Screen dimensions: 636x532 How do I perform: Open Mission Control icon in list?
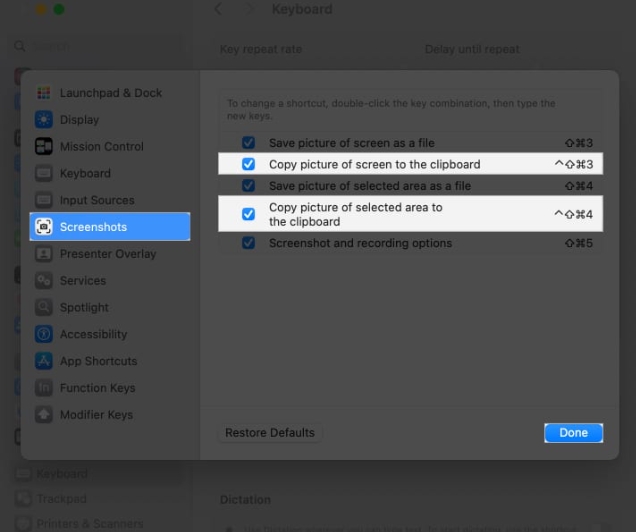[44, 147]
